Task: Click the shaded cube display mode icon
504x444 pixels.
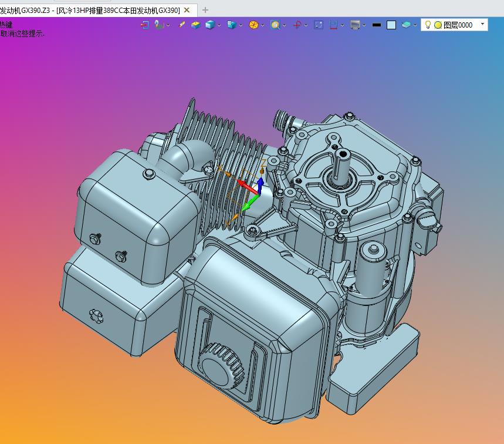Action: pos(210,25)
